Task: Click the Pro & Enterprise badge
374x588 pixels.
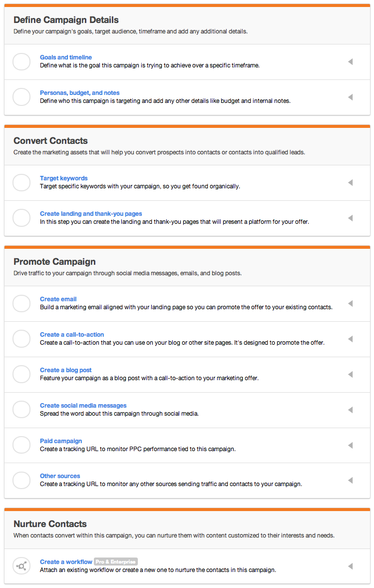Action: tap(116, 562)
